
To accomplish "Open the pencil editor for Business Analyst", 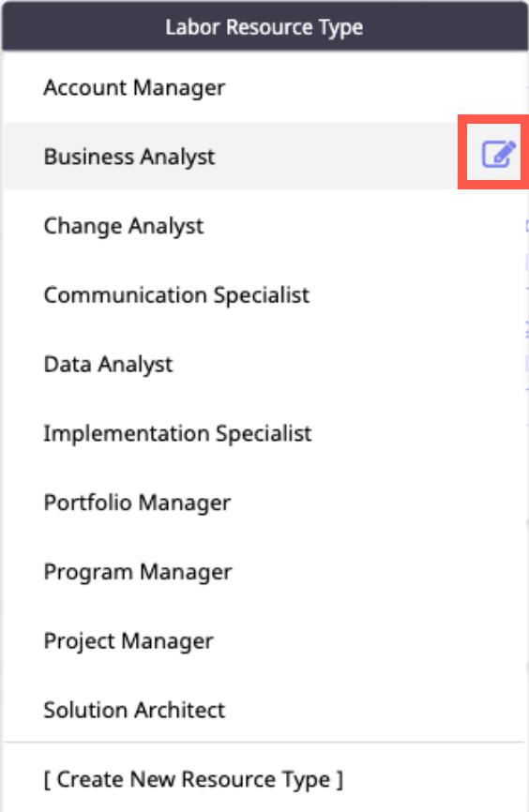I will tap(498, 154).
